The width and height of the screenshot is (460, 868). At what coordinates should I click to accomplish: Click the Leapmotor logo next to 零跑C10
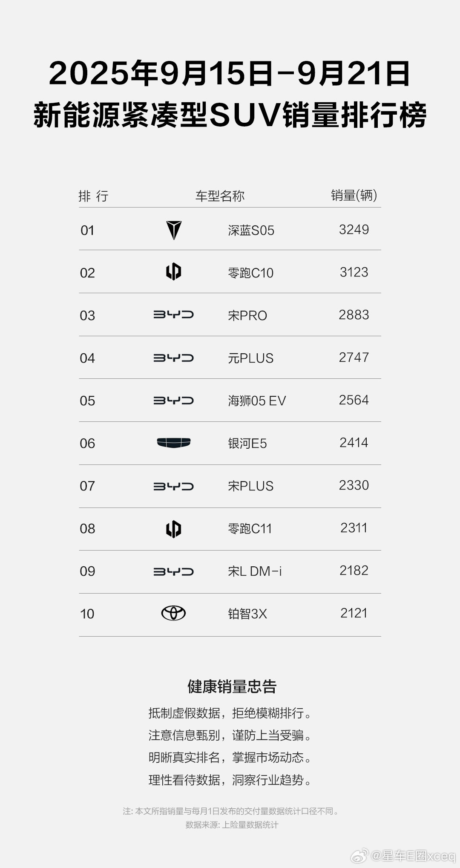[173, 272]
